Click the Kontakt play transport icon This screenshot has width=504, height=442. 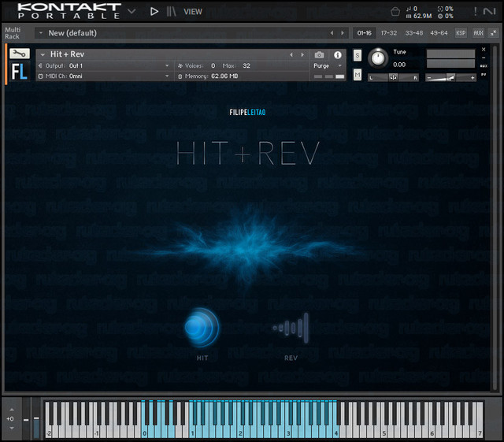pyautogui.click(x=154, y=12)
